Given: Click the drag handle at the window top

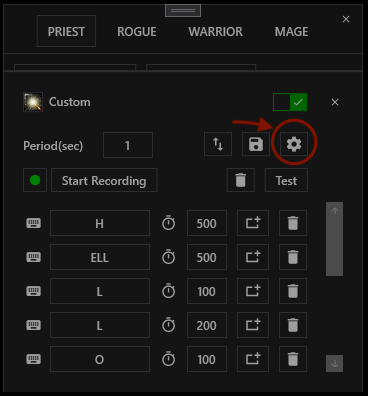Looking at the screenshot, I should 183,10.
